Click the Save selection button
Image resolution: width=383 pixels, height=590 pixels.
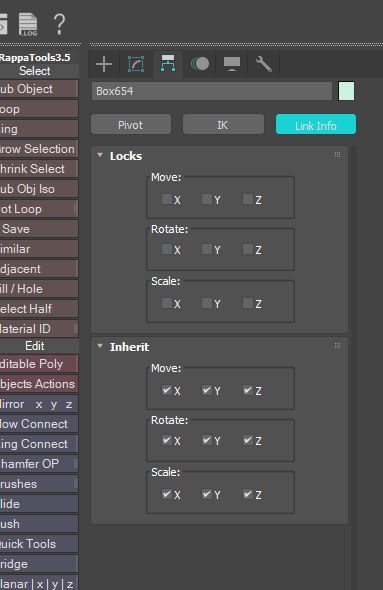39,229
